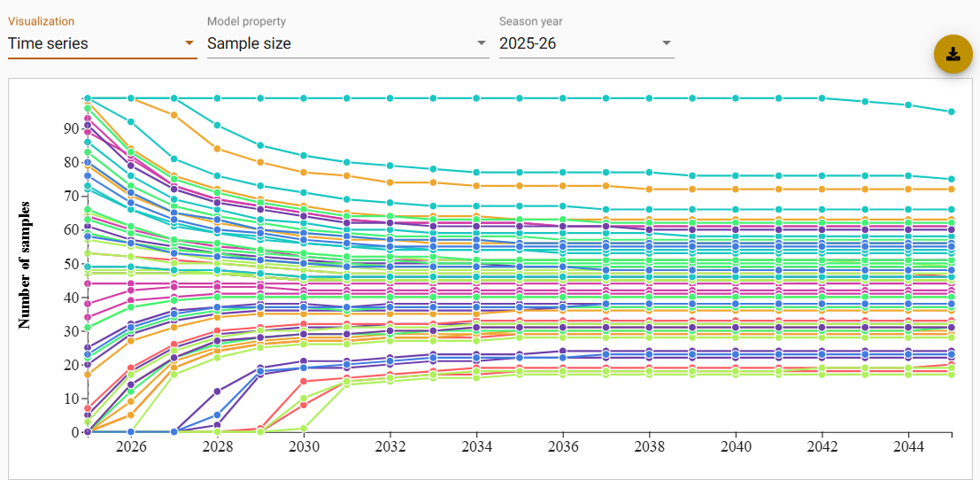Viewport: 980px width, 480px height.
Task: Click the orange arrow beside Time series
Action: 189,43
